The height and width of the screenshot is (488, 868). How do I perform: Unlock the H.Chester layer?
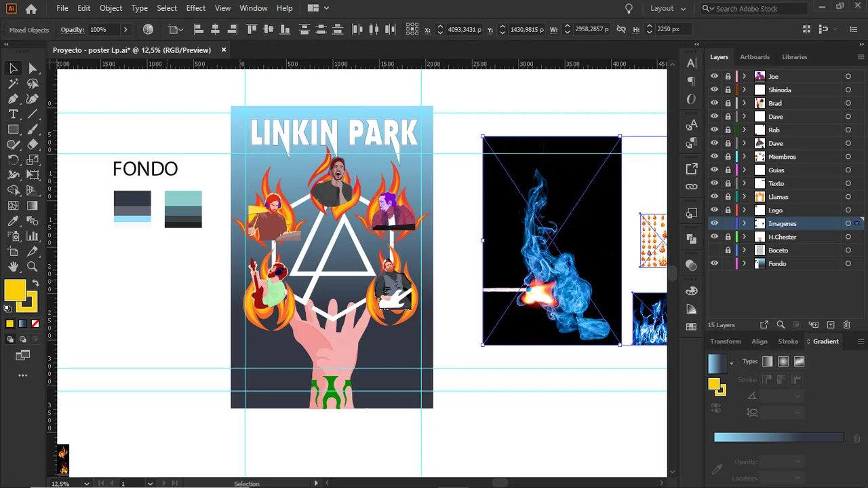[x=728, y=237]
